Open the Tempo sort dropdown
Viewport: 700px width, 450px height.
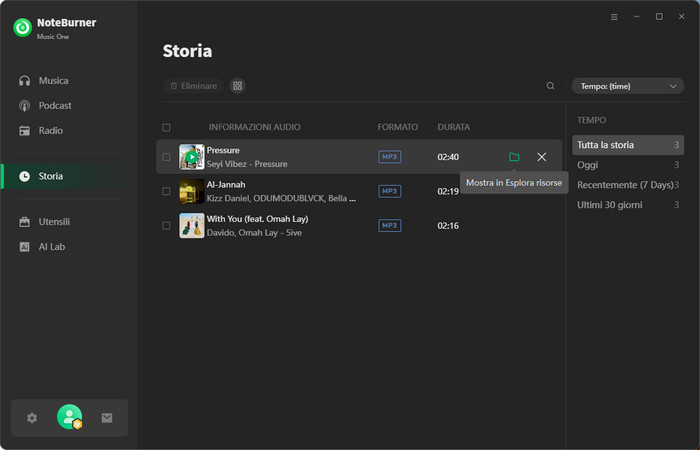628,86
